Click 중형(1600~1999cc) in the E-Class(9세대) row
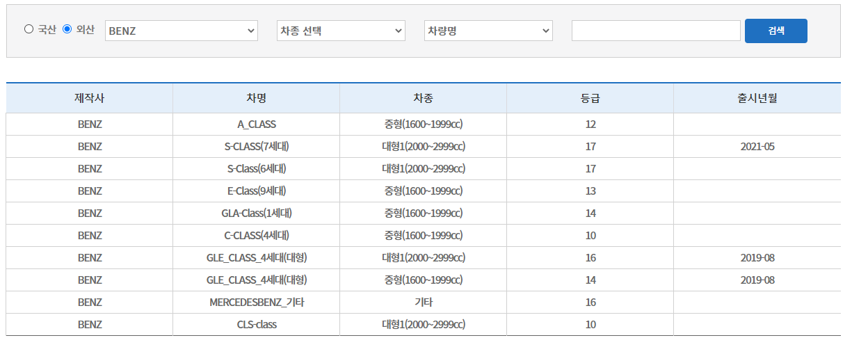Image resolution: width=868 pixels, height=338 pixels. point(424,191)
